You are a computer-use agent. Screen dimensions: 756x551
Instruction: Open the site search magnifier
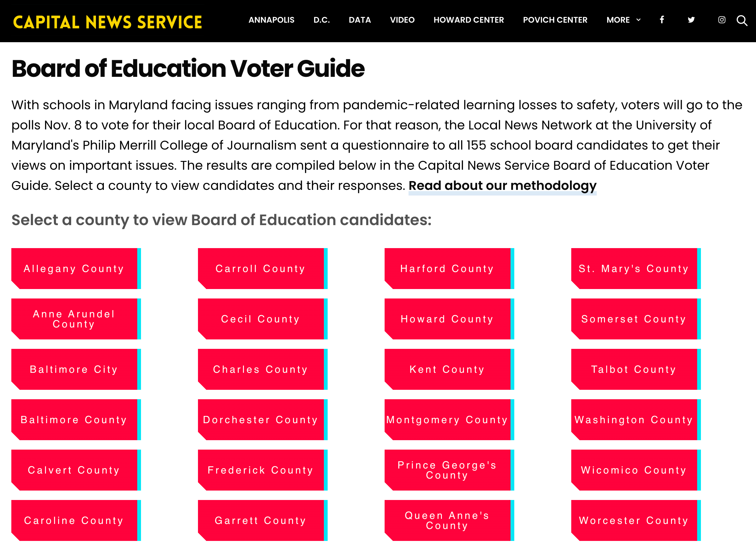(x=742, y=21)
